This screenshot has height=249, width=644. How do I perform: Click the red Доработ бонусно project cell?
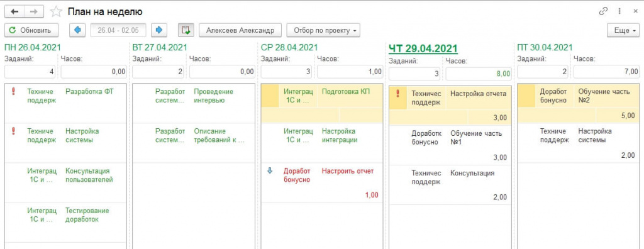[297, 175]
